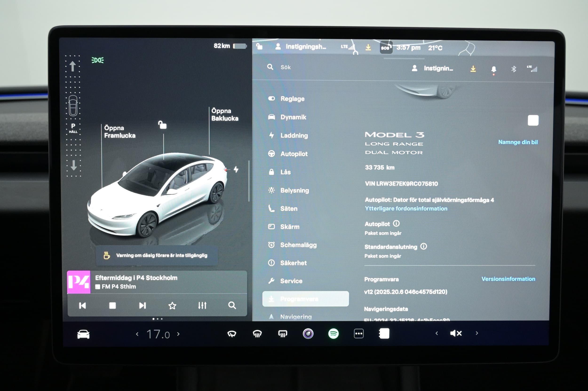Tap the white square button above Namnge din bil
Viewport: 588px width, 391px height.
pos(533,120)
